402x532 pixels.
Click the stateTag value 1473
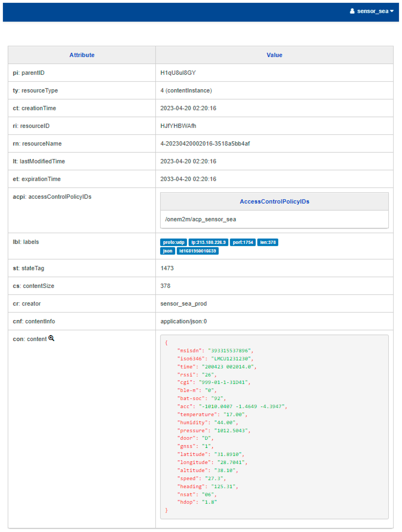click(x=167, y=268)
